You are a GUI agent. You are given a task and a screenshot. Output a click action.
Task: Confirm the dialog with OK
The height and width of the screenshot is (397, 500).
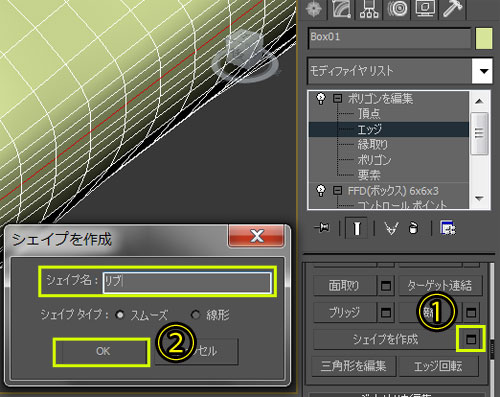point(102,352)
